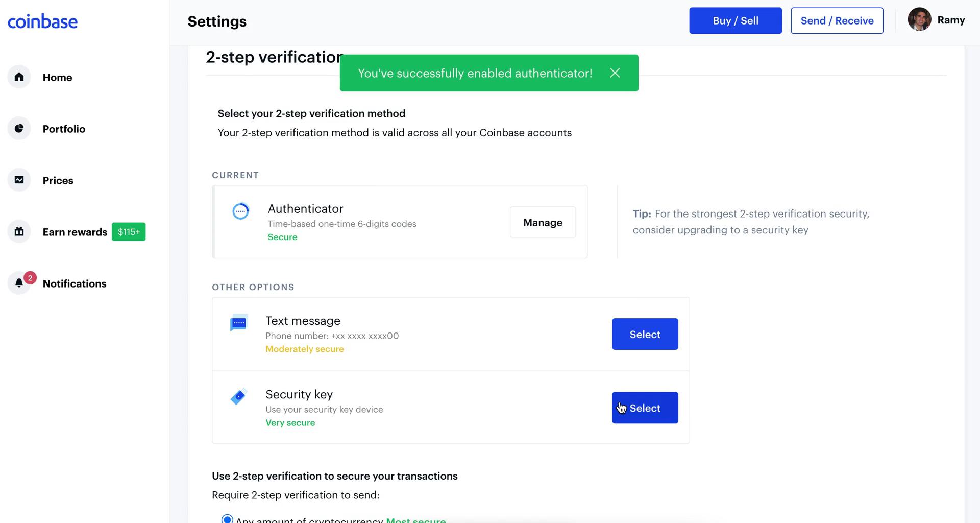Click the Text message chat icon
Screen dimensions: 980x523
pyautogui.click(x=239, y=323)
